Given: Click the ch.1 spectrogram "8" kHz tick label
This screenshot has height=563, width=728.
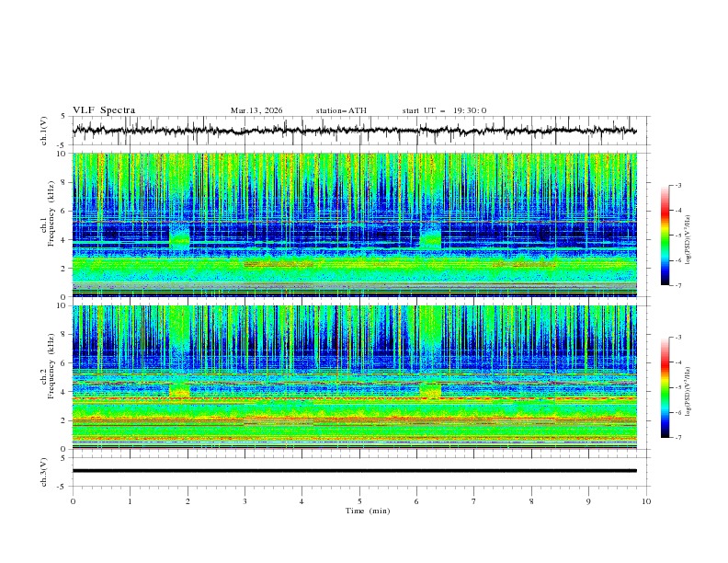Looking at the screenshot, I should 65,182.
